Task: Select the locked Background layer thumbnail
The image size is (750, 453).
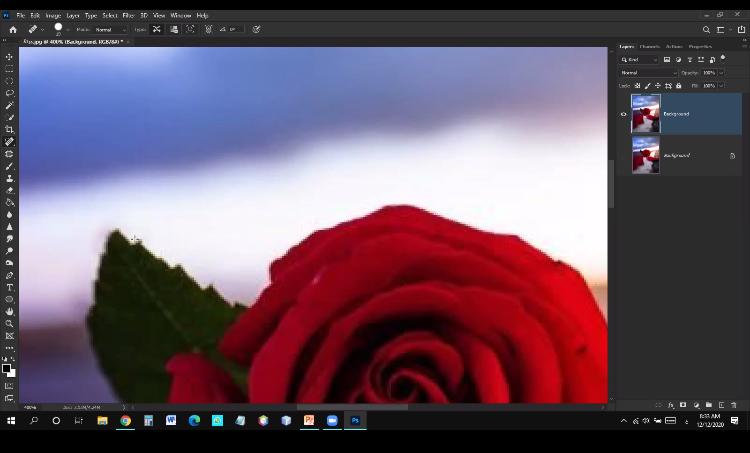Action: click(x=645, y=155)
